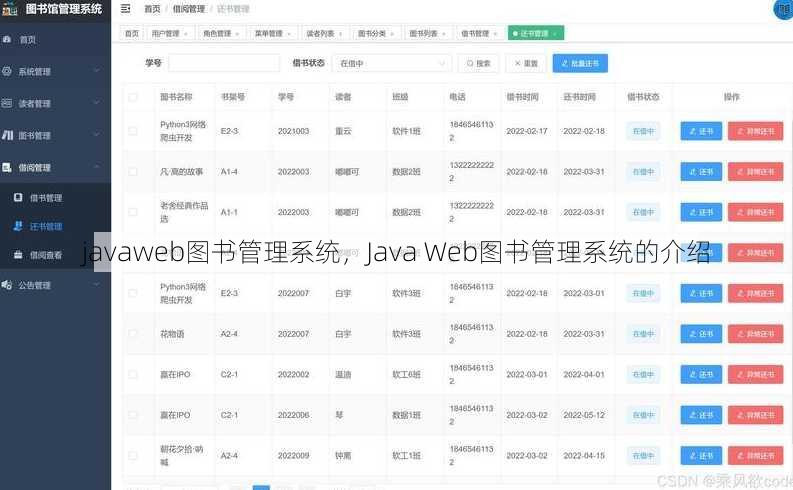Click the 搜索 search button
This screenshot has height=490, width=793.
[478, 63]
